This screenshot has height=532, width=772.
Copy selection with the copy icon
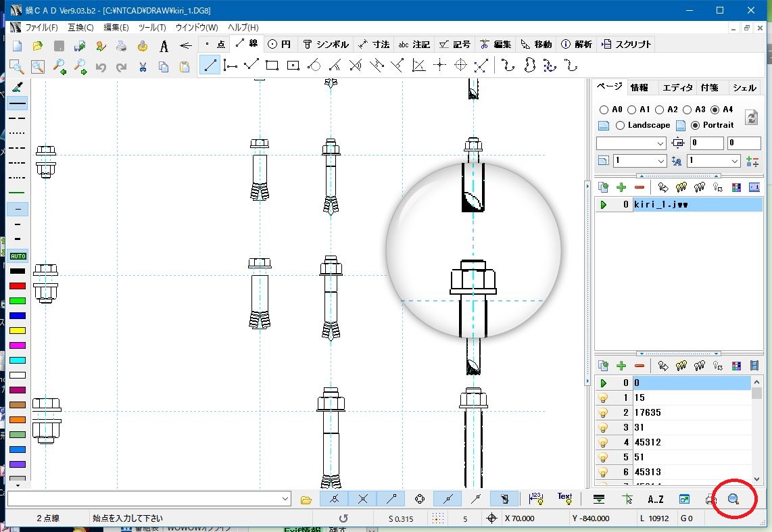point(164,67)
